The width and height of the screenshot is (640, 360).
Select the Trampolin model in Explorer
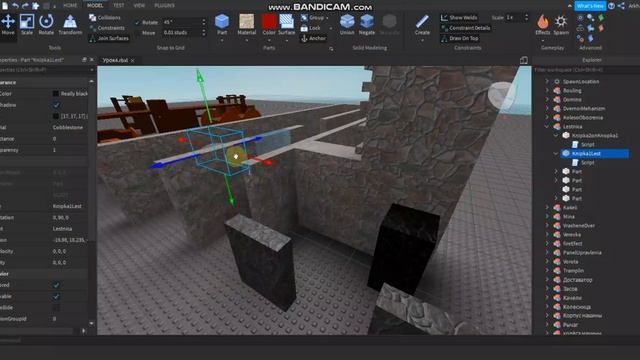click(x=573, y=271)
